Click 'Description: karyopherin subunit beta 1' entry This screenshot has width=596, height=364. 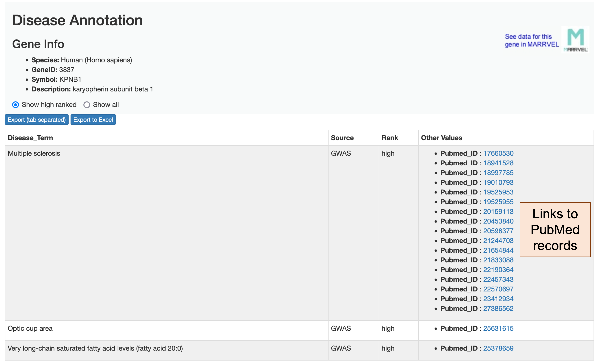coord(92,89)
